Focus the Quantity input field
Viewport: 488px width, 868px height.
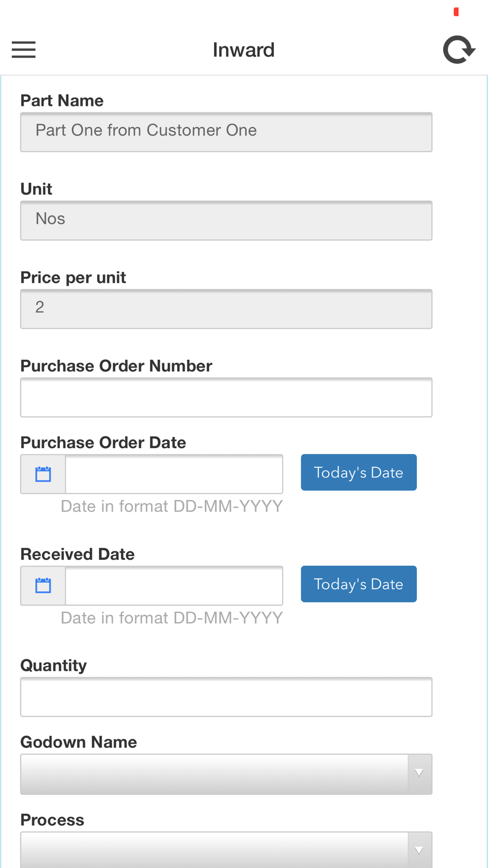point(226,697)
